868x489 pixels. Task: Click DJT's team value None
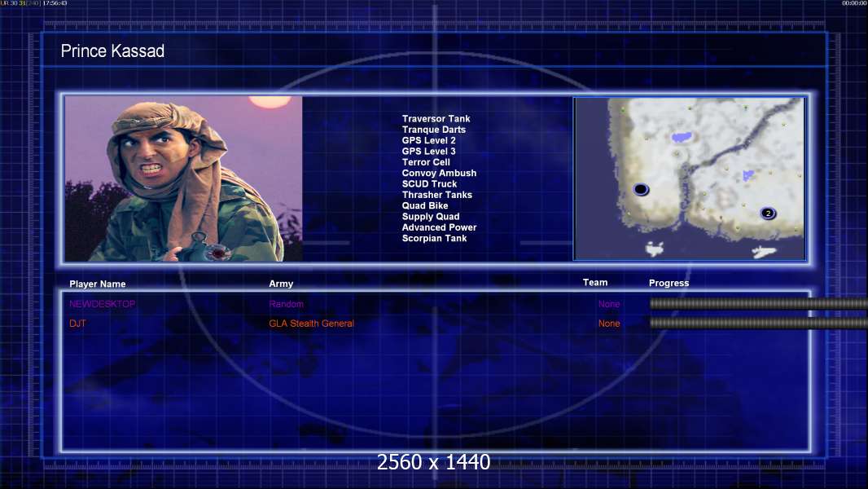click(x=609, y=324)
